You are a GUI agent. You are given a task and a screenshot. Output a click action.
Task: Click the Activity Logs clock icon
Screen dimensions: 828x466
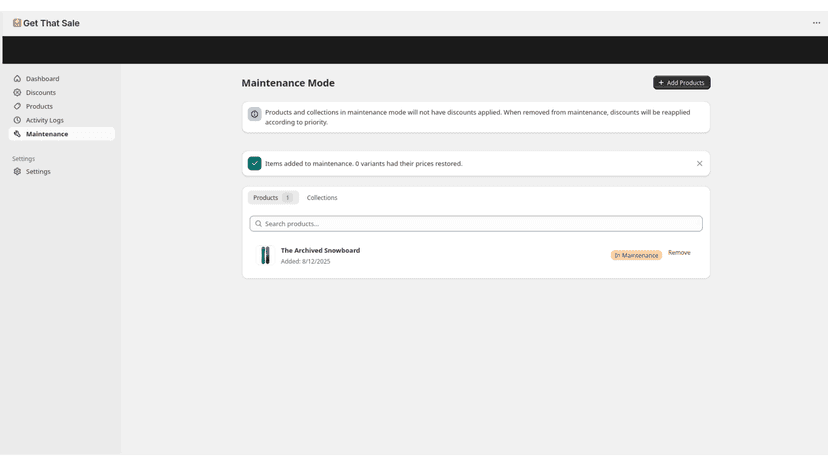17,120
